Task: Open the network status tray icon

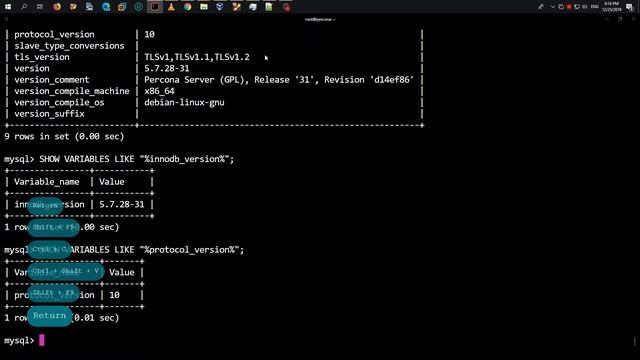Action: tap(577, 7)
